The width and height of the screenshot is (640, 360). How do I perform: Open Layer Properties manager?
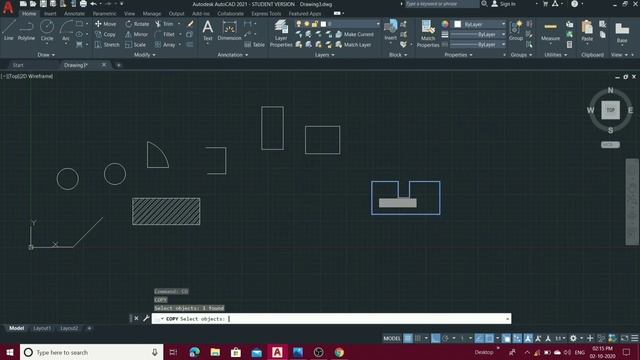[x=281, y=33]
